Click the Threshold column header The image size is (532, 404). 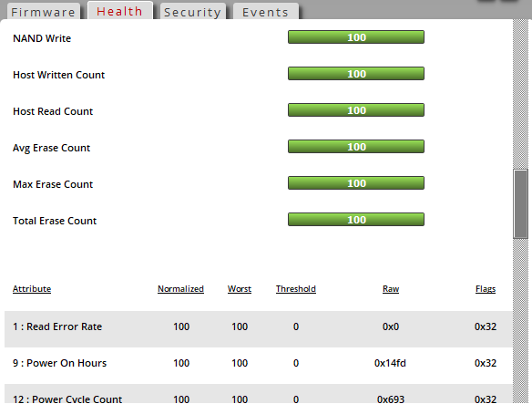pyautogui.click(x=296, y=289)
